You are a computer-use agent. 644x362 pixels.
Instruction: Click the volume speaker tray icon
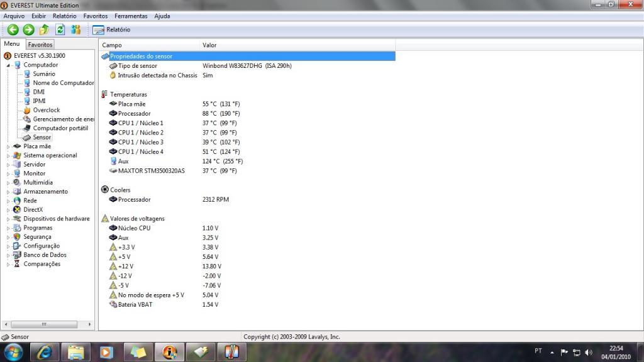[589, 352]
